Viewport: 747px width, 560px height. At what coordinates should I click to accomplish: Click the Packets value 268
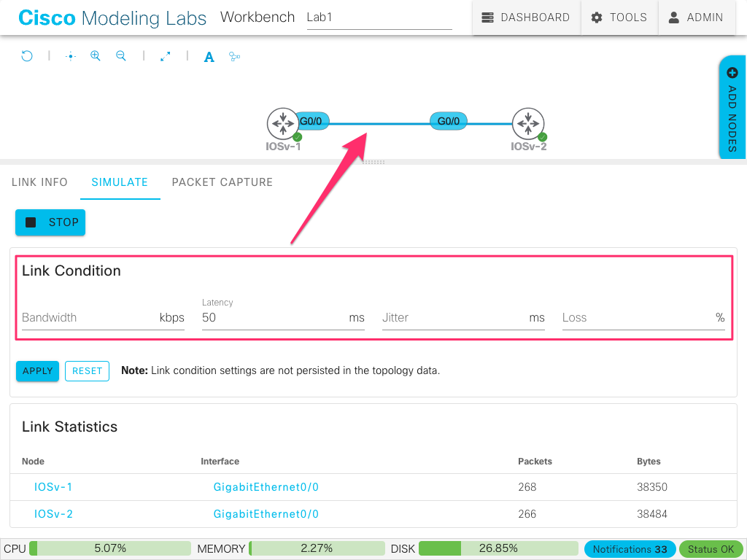point(527,487)
